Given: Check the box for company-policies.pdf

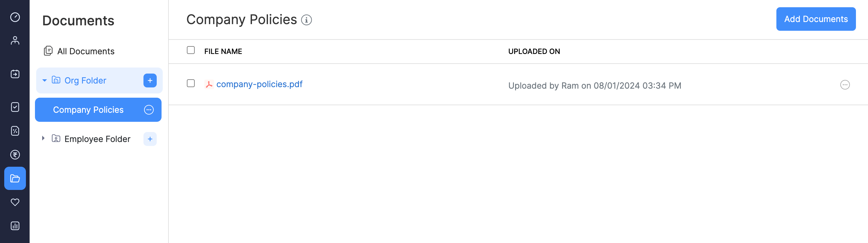Looking at the screenshot, I should coord(191,83).
